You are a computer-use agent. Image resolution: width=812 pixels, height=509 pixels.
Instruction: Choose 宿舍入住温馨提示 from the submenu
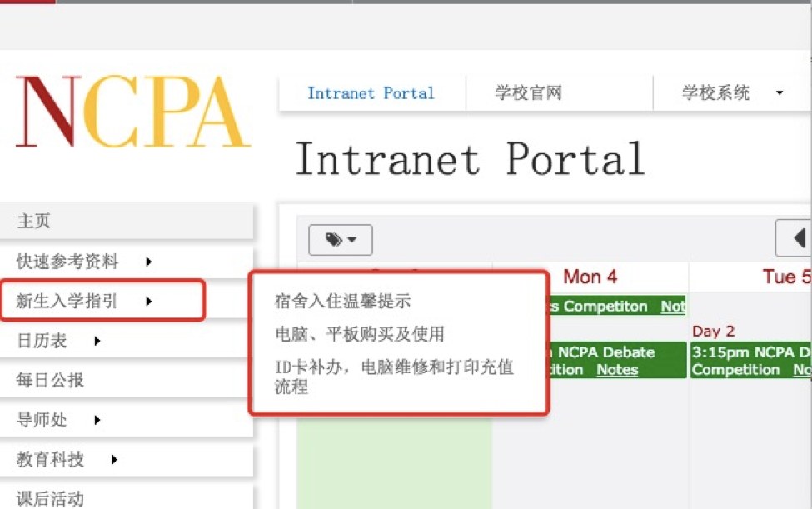[x=343, y=301]
